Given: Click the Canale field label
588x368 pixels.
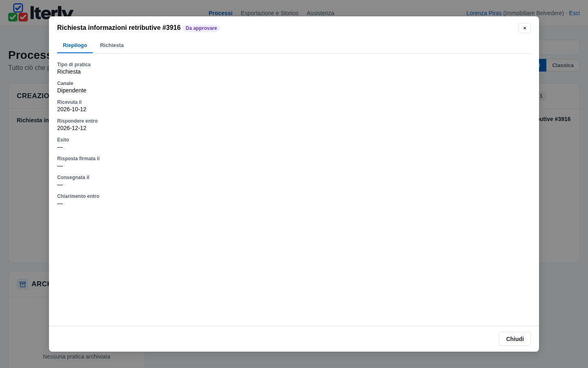Looking at the screenshot, I should tap(65, 83).
